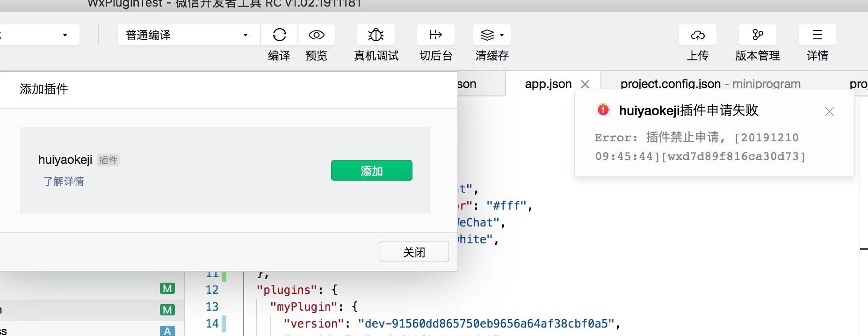Open preview with the eye icon
Screen dimensions: 868x336
tap(317, 35)
